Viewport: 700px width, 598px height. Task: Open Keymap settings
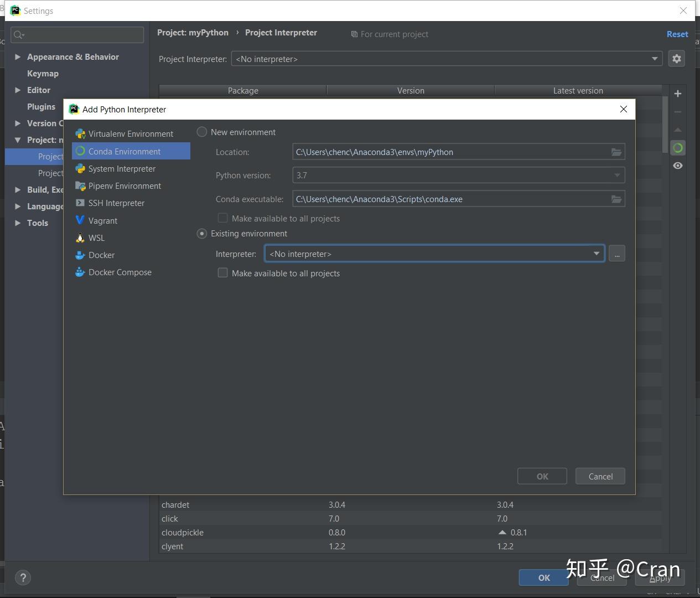click(x=43, y=74)
